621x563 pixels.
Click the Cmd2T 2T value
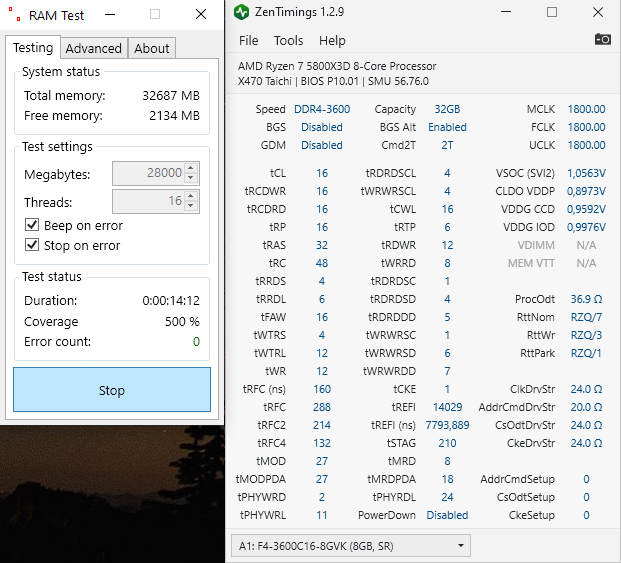coord(447,145)
